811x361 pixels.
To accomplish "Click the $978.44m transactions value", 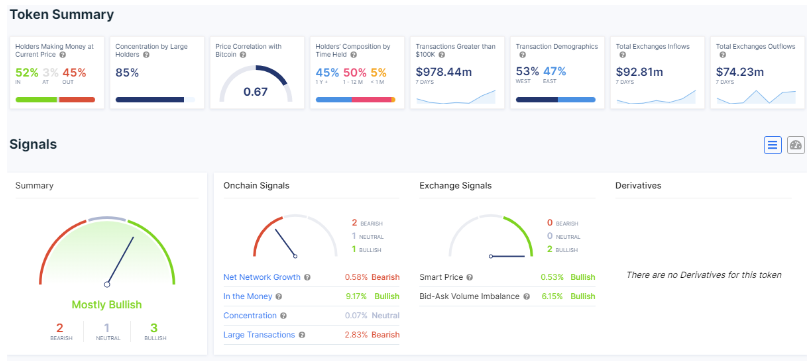I will tap(444, 72).
